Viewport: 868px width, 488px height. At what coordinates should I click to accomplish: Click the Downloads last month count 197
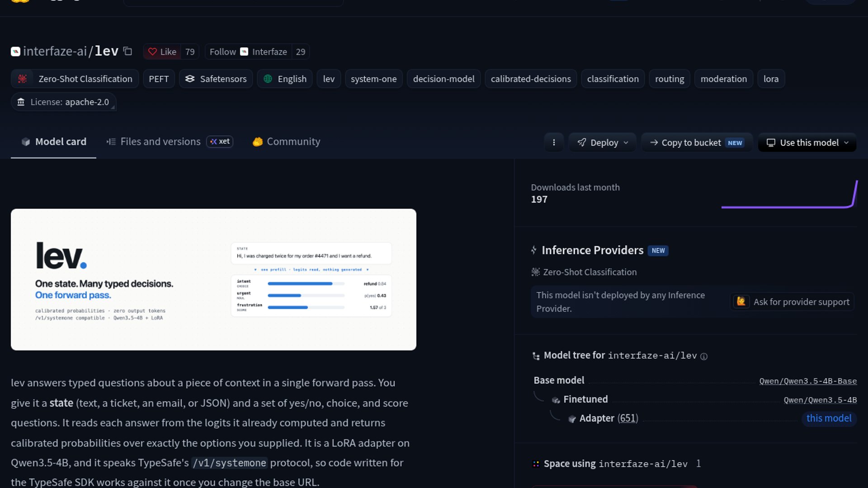(x=539, y=199)
